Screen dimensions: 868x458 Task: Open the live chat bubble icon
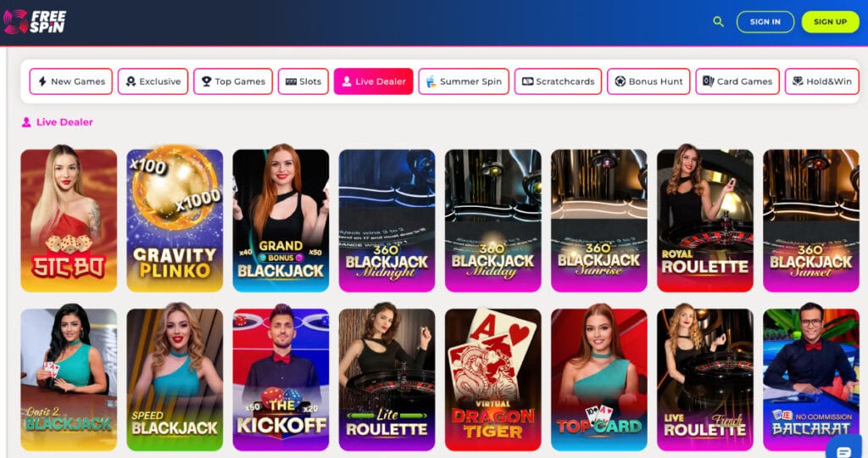tap(843, 451)
